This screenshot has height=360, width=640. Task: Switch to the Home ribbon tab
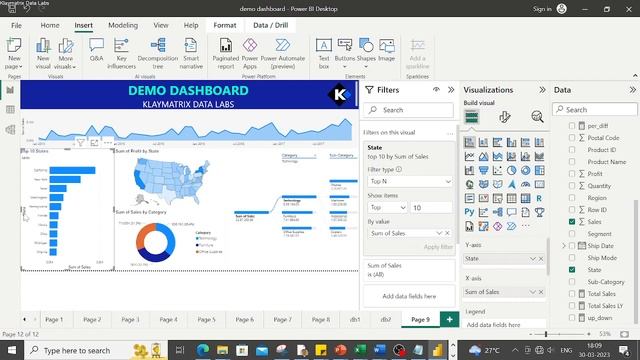50,25
